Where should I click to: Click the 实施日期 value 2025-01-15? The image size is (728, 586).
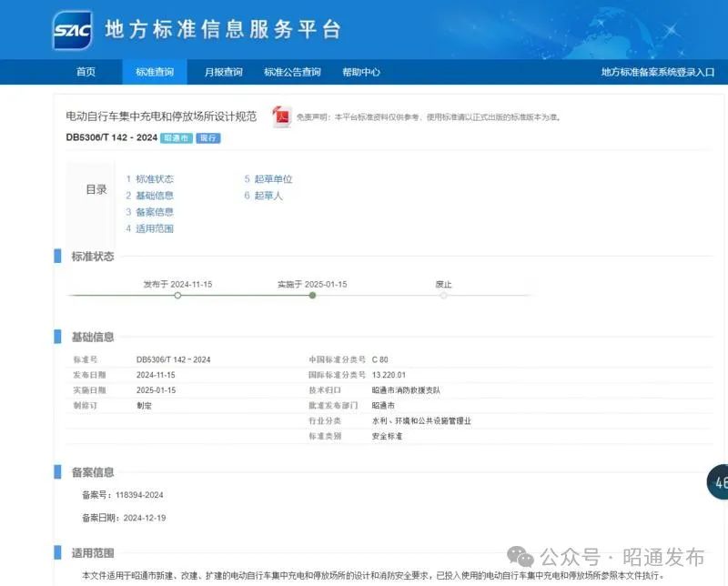click(x=156, y=390)
